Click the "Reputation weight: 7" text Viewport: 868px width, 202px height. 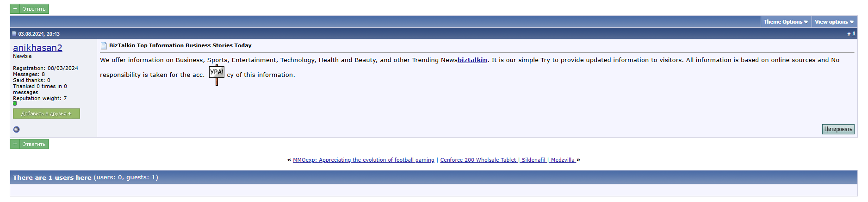pyautogui.click(x=40, y=98)
